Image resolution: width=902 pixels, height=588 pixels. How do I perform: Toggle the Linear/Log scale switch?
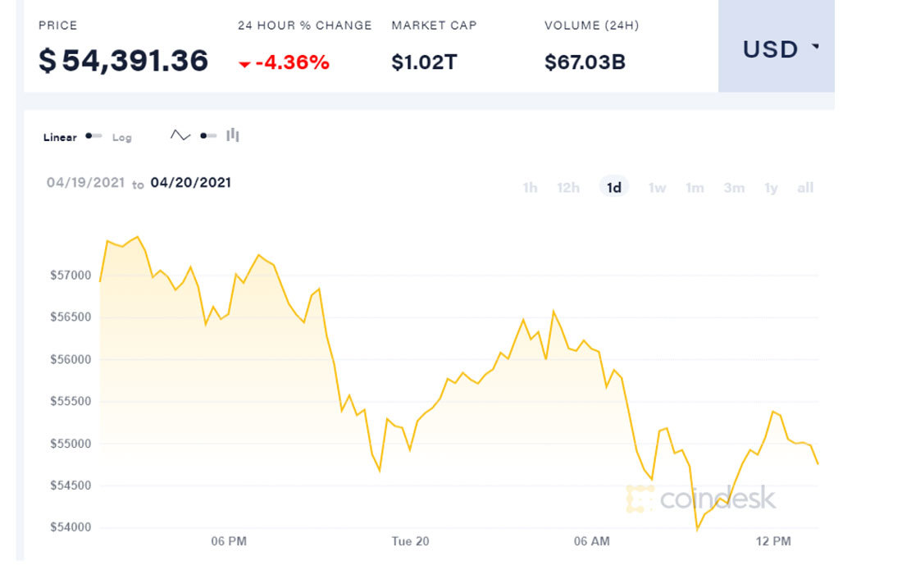[93, 136]
